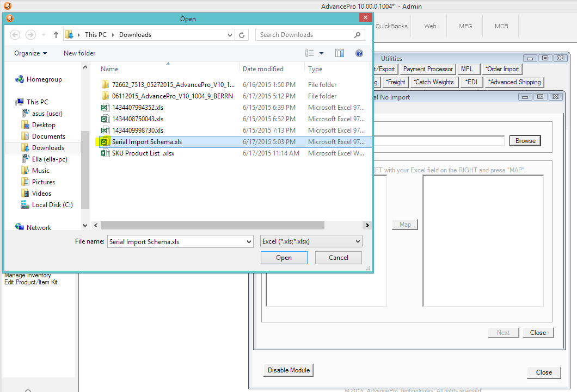Toggle the preview pane icon
The height and width of the screenshot is (392, 577).
point(340,53)
